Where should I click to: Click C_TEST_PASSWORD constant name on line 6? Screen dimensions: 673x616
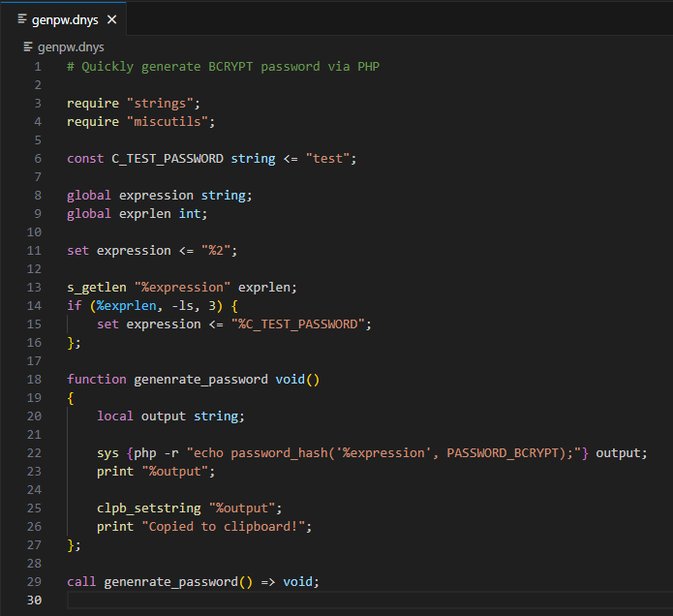click(x=168, y=159)
